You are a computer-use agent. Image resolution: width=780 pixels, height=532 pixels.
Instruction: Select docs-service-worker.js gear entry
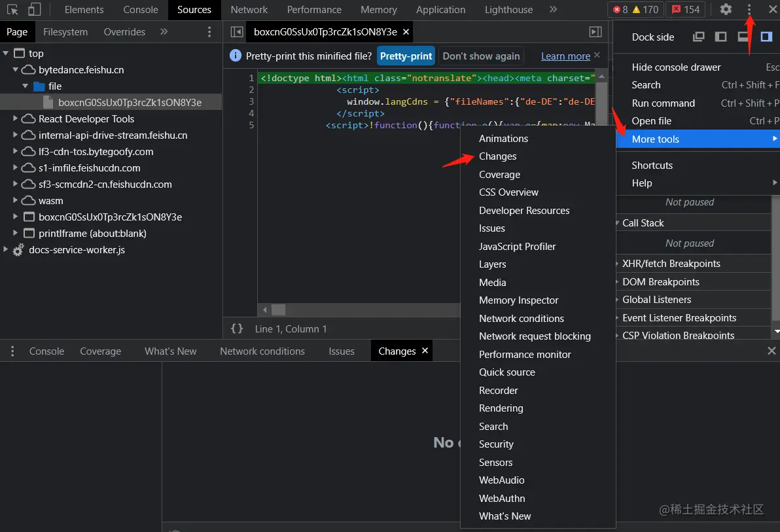(x=77, y=250)
